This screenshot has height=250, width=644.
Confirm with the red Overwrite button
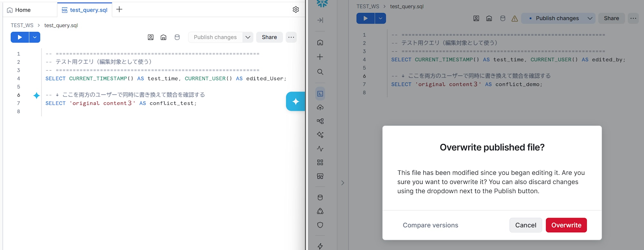(566, 225)
